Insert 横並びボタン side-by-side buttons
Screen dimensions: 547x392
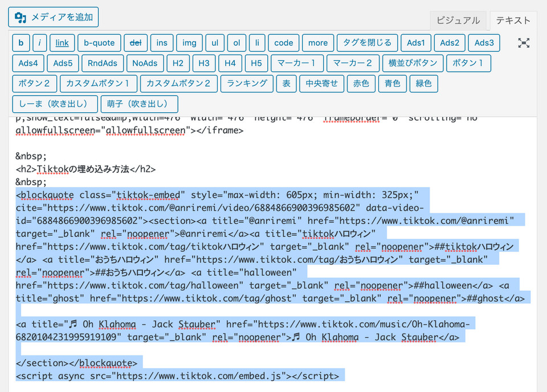click(413, 63)
